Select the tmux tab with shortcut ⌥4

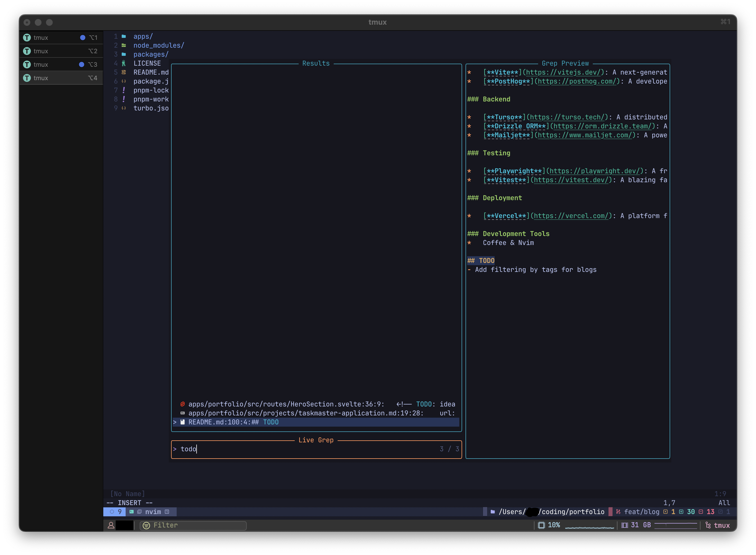[x=61, y=78]
